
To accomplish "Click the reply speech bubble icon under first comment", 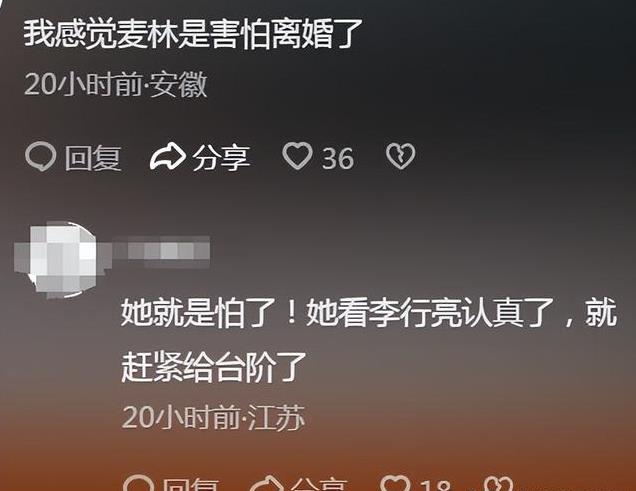I will [x=41, y=156].
